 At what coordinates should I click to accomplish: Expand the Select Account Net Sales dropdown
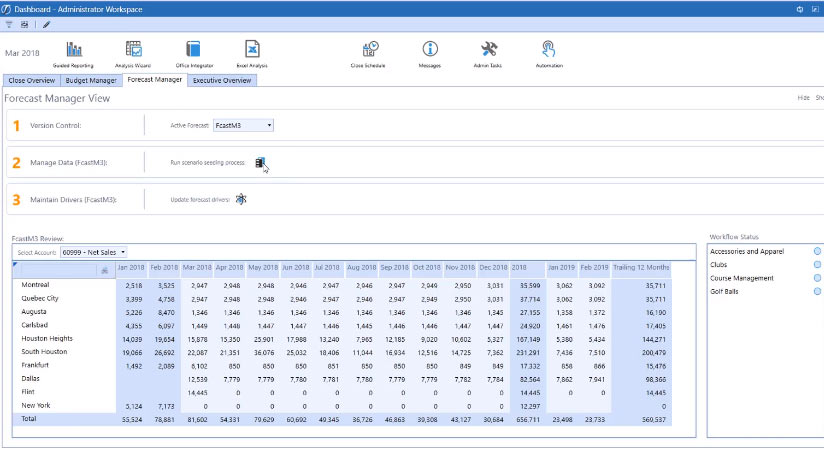pos(122,253)
